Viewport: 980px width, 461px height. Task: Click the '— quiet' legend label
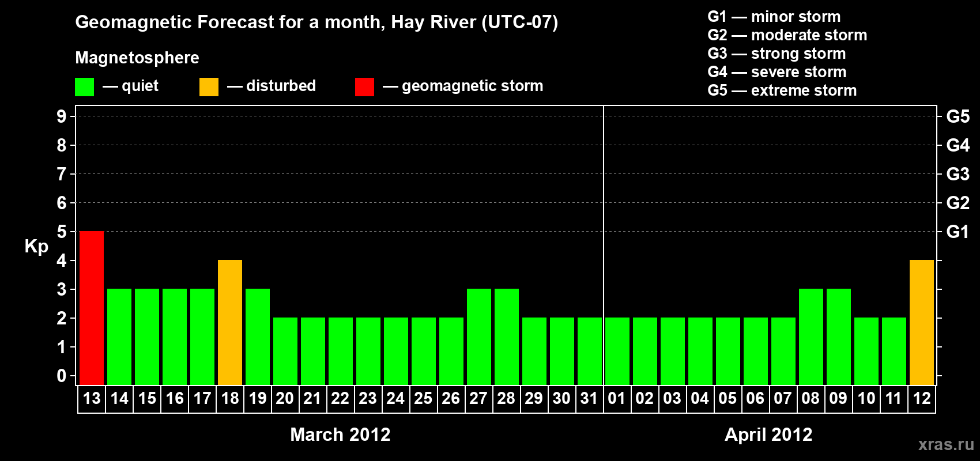[130, 86]
